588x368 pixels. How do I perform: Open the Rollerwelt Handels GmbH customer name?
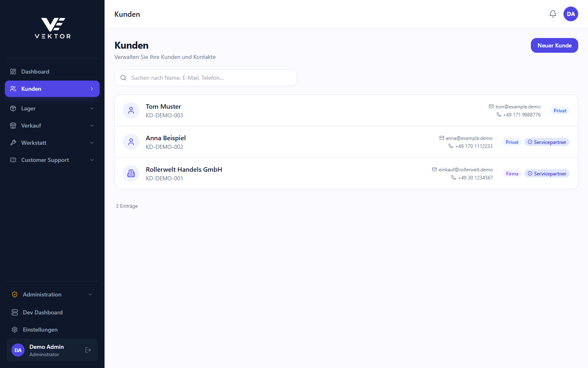[x=184, y=169]
